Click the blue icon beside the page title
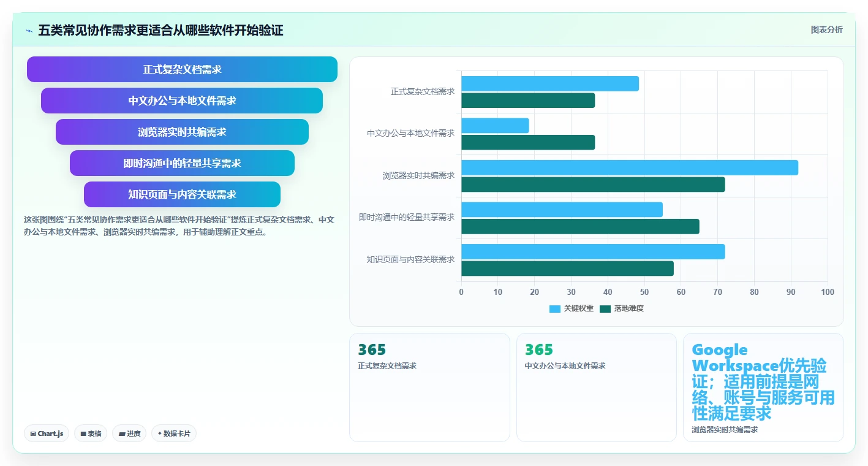The image size is (868, 466). click(29, 31)
